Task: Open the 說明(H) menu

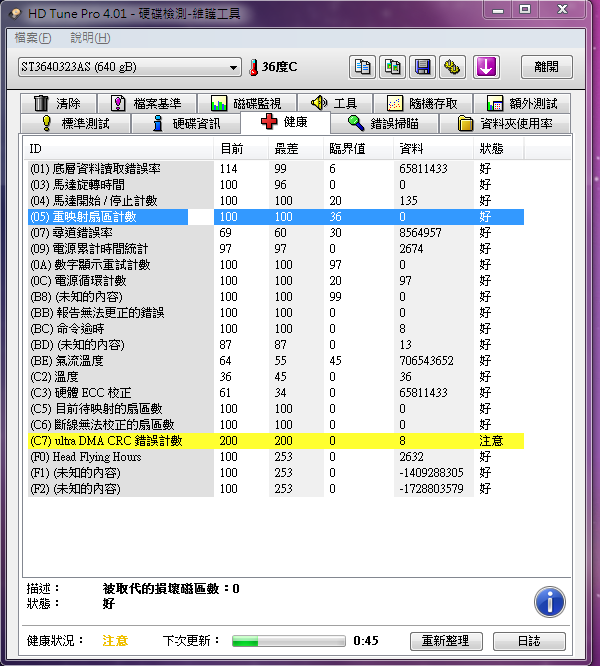Action: pos(90,38)
